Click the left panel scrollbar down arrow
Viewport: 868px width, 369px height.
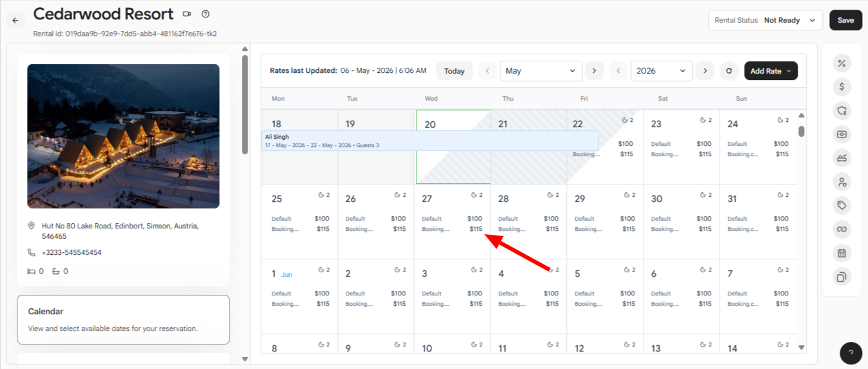click(245, 359)
